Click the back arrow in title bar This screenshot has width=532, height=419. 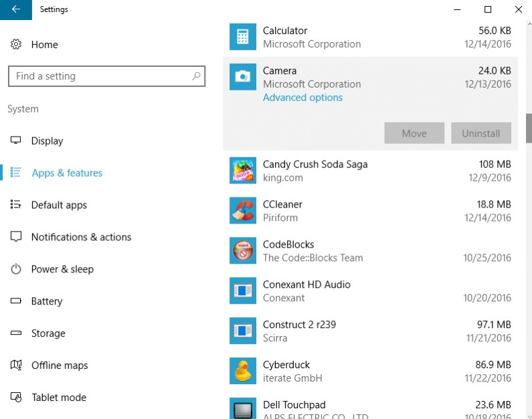(x=15, y=9)
